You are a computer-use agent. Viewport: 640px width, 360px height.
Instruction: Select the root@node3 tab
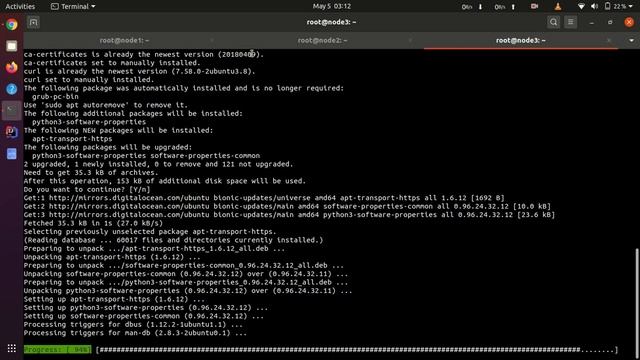520,40
